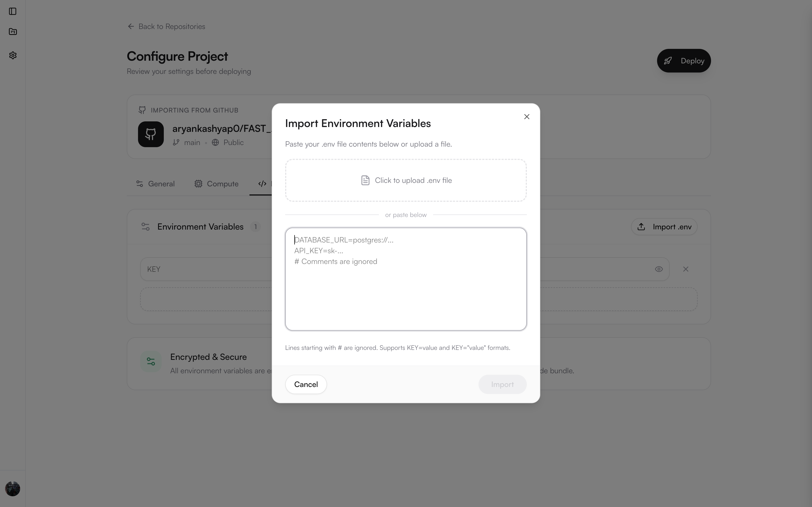Close the Import Environment Variables dialog
Screen dimensions: 812x507
coord(526,116)
